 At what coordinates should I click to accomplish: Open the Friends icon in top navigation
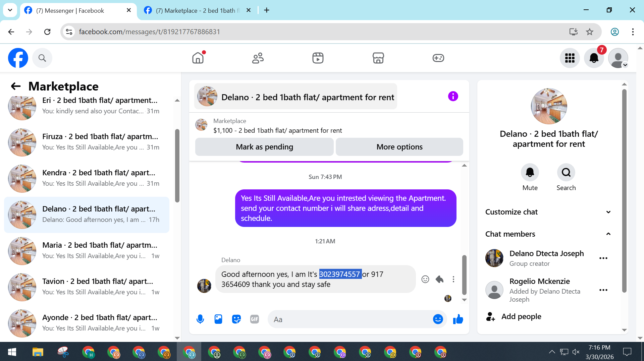(x=258, y=58)
